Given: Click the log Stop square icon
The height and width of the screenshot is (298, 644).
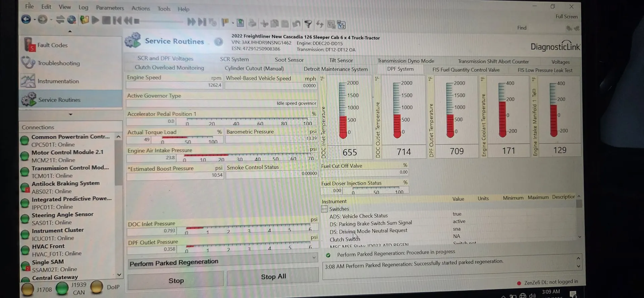Looking at the screenshot, I should pos(106,20).
